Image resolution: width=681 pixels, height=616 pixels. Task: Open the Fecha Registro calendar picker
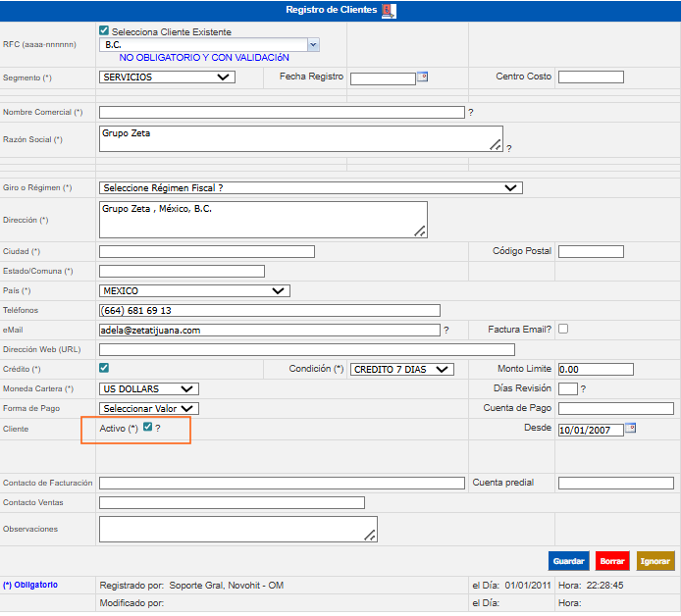point(423,77)
